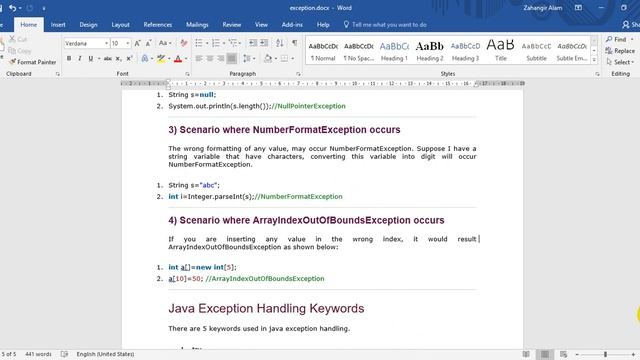Screen dimensions: 640x360
Task: Clear all formatting eraser icon
Action: point(184,43)
